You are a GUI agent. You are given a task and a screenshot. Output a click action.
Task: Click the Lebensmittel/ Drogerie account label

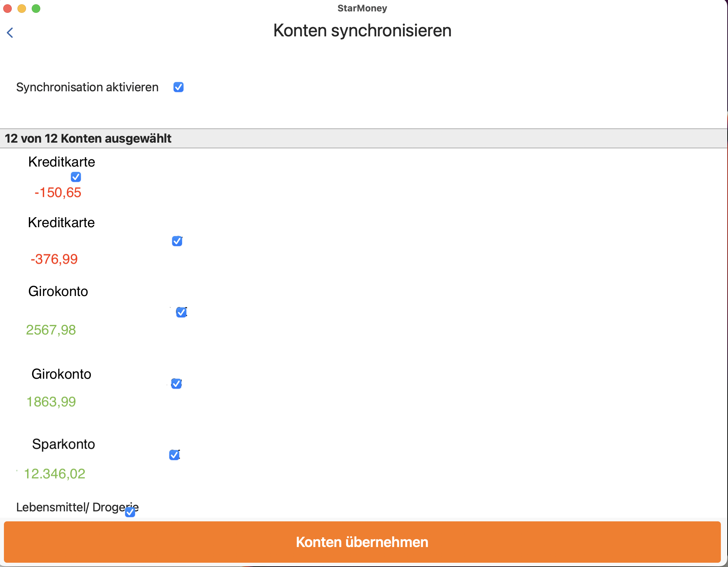pyautogui.click(x=77, y=507)
